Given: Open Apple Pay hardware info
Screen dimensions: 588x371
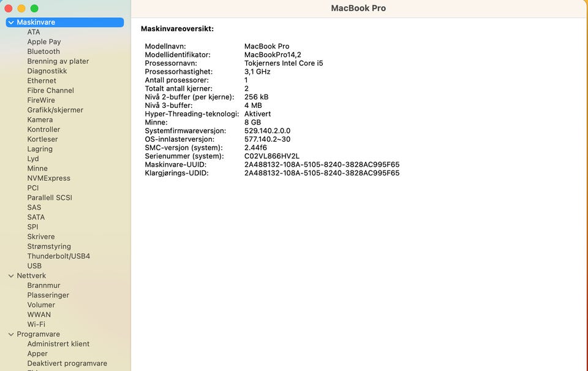Looking at the screenshot, I should click(x=44, y=42).
